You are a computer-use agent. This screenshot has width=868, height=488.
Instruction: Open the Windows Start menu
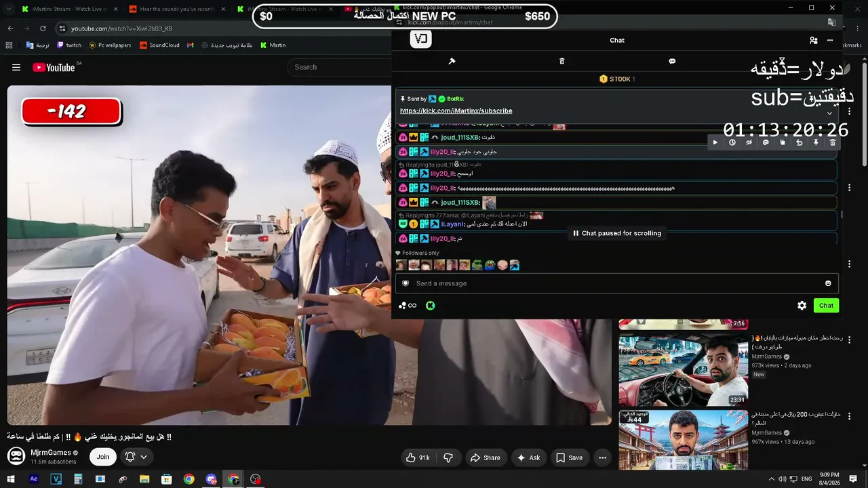point(11,479)
